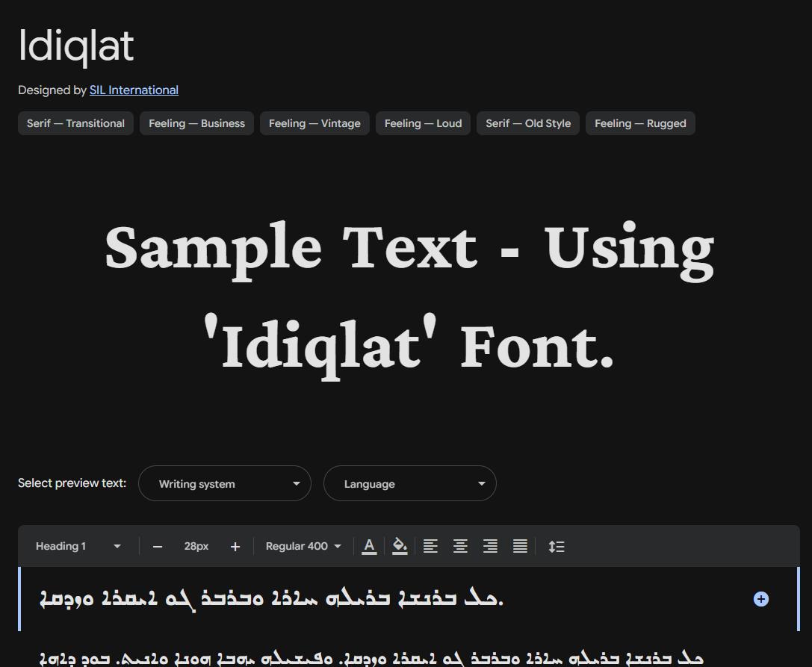The height and width of the screenshot is (667, 812).
Task: Click the Idiqlat font title
Action: coord(76,47)
